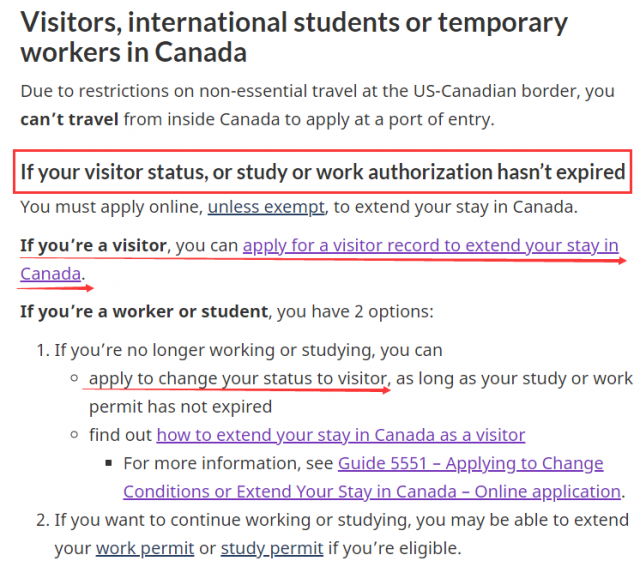Screen dimensions: 640x567
Task: Open the 'unless exempt' link
Action: tap(266, 207)
